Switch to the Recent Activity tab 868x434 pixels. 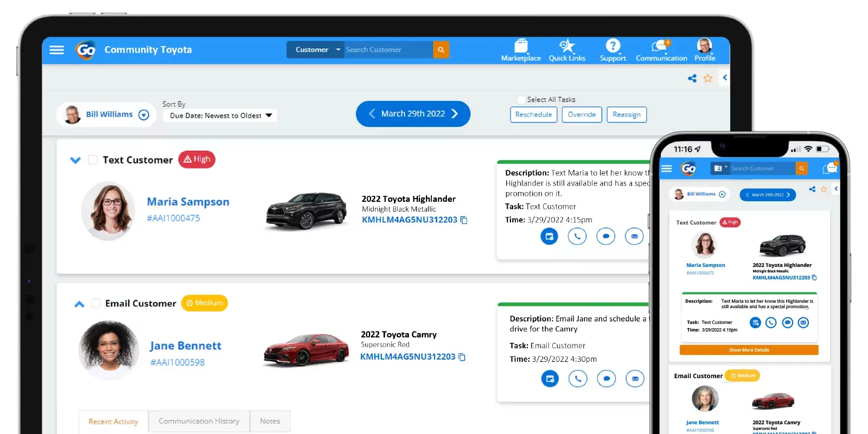pos(113,422)
